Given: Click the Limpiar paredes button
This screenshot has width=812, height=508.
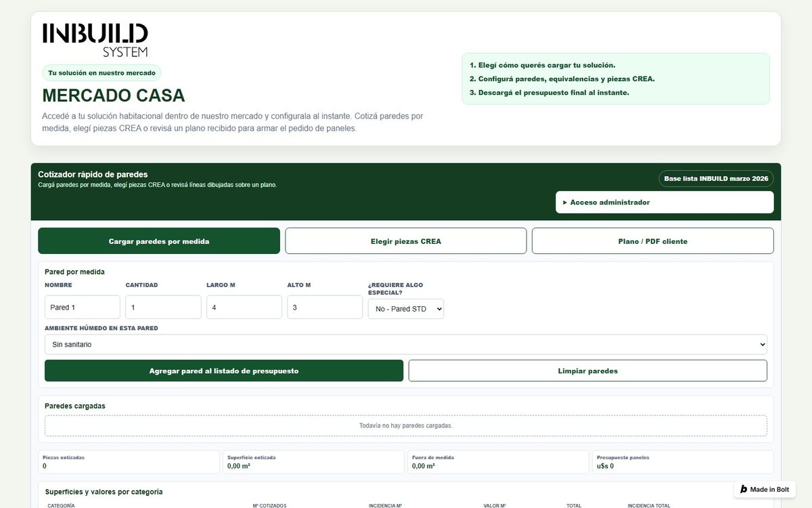Looking at the screenshot, I should tap(588, 371).
